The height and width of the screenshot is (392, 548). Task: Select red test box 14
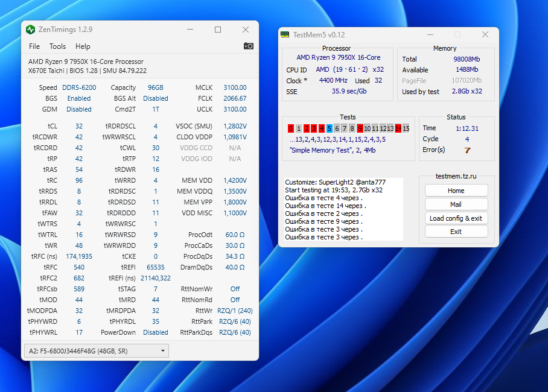click(x=398, y=128)
